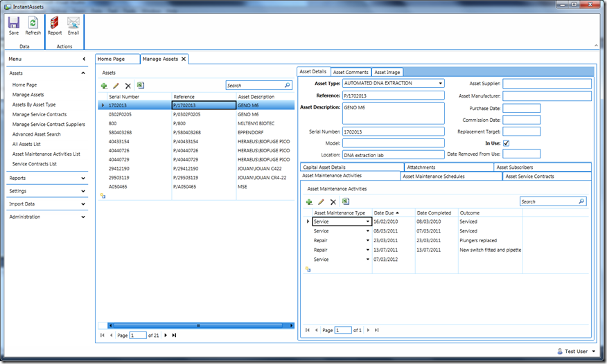Open the Asset Maintenance Schedules tab

451,176
